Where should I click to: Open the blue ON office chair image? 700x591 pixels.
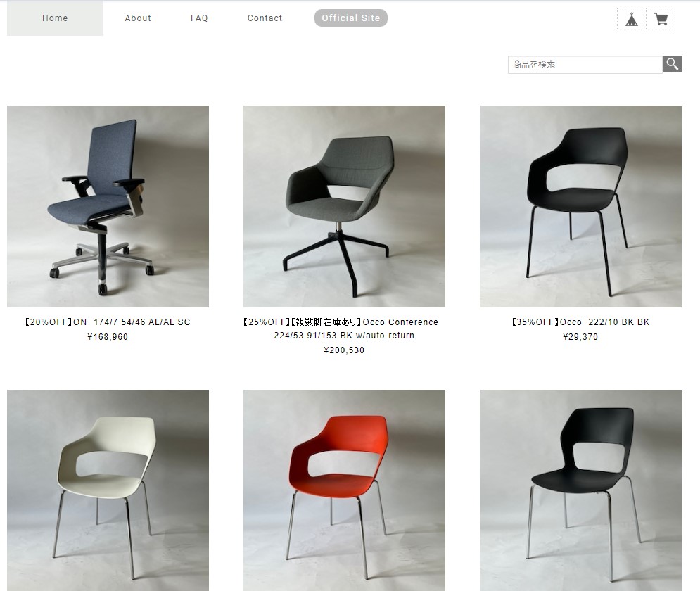coord(108,206)
